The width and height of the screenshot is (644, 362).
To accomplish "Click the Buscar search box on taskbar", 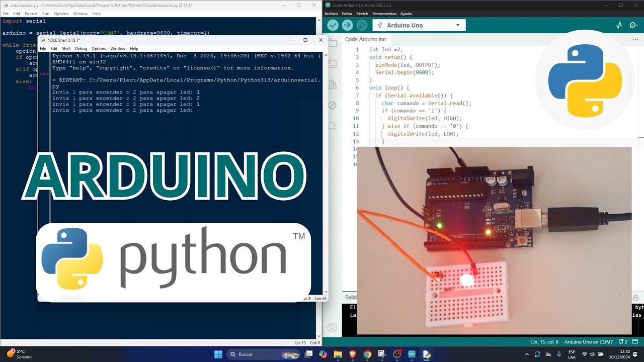I will tap(264, 354).
